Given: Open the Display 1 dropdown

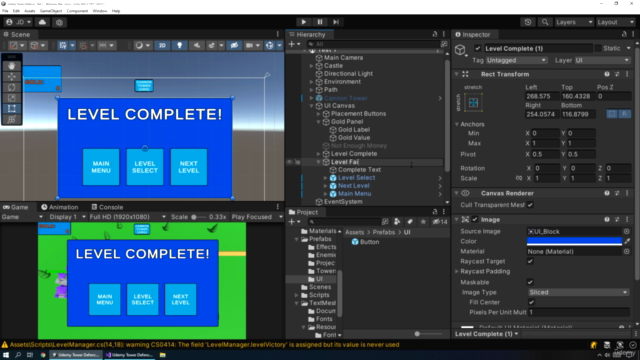Looking at the screenshot, I should point(67,217).
